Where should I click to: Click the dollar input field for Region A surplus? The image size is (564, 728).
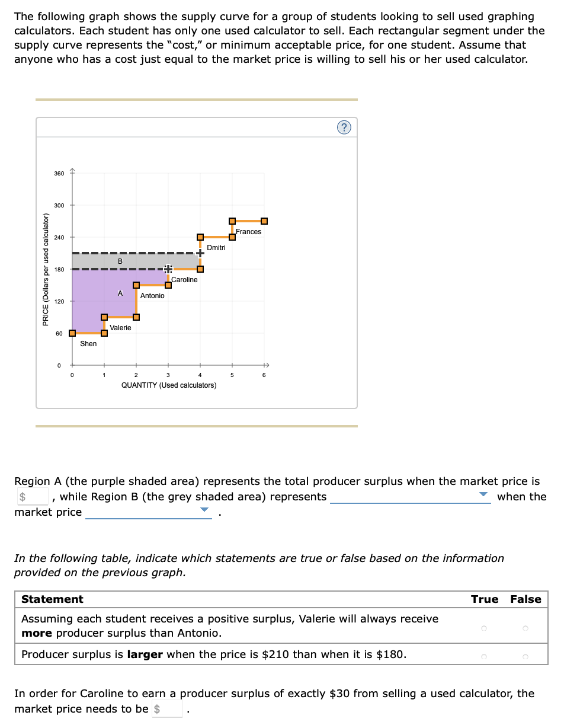(31, 497)
